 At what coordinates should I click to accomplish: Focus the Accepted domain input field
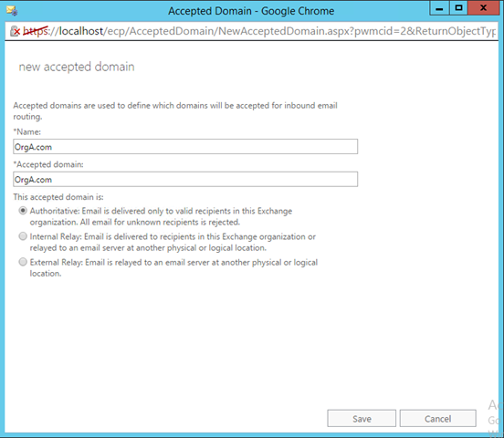click(x=185, y=179)
